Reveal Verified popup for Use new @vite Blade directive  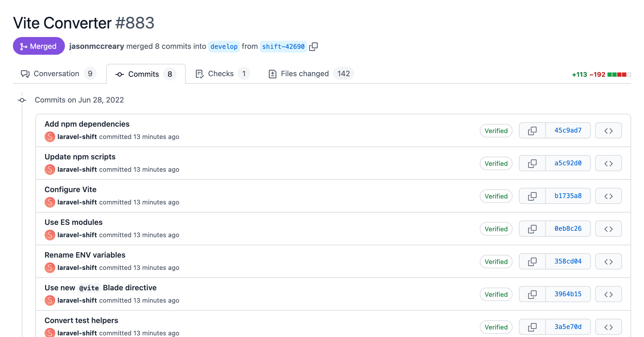[496, 294]
